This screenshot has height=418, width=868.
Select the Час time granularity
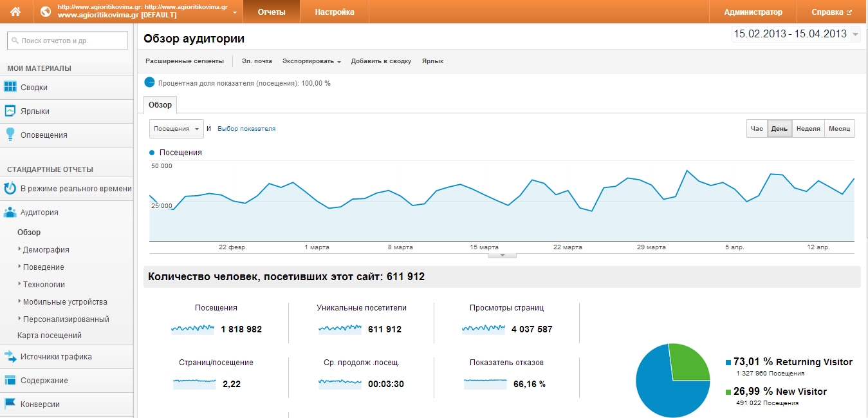coord(757,128)
